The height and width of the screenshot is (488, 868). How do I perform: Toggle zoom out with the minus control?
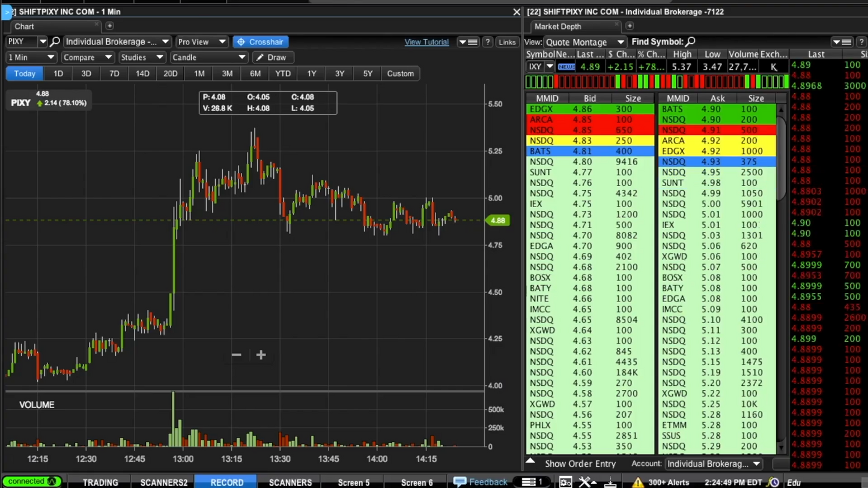tap(236, 355)
